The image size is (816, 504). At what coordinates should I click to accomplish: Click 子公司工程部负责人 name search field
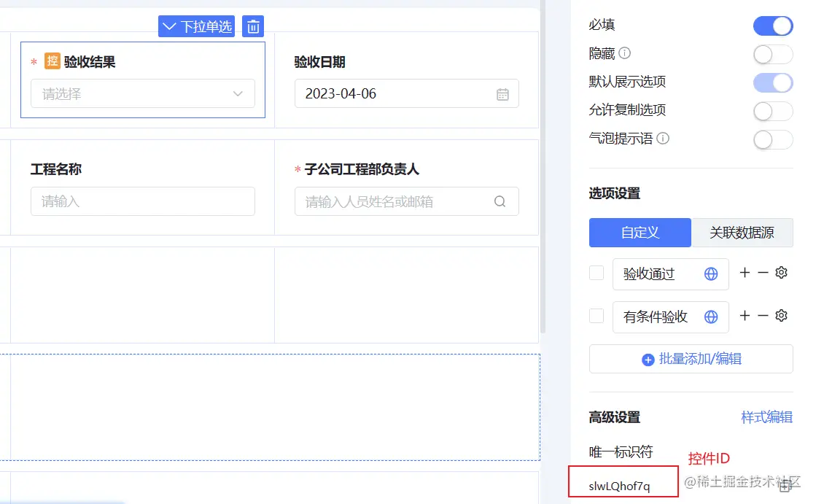pyautogui.click(x=406, y=201)
